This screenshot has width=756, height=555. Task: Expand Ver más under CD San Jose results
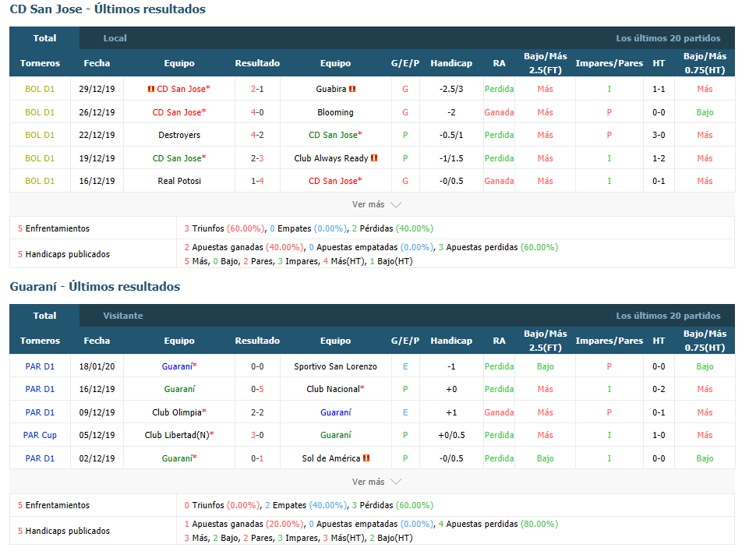point(376,204)
